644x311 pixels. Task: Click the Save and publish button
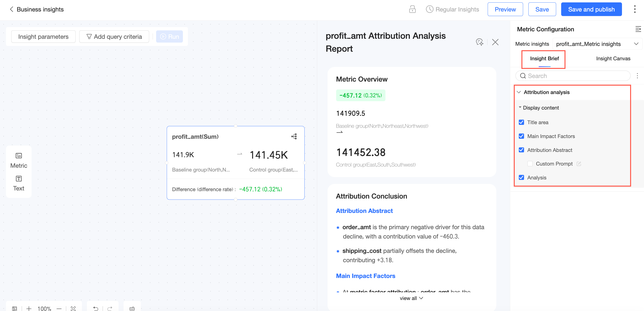591,9
